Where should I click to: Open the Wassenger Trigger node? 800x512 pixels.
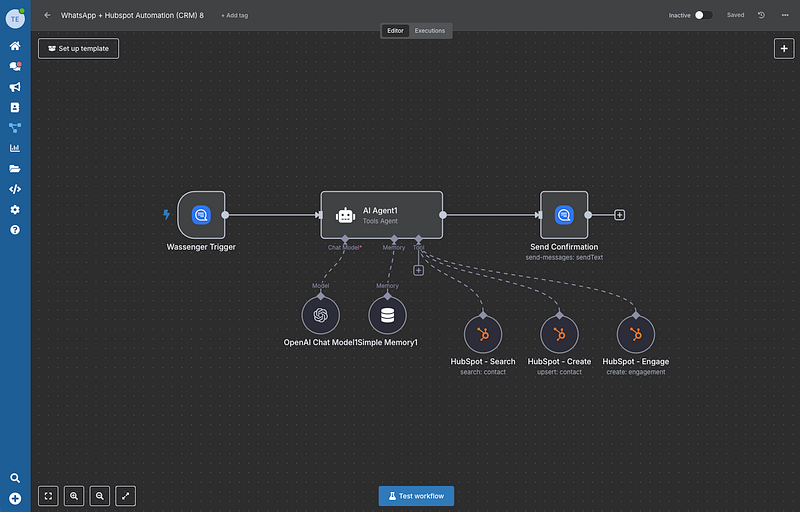coord(201,214)
